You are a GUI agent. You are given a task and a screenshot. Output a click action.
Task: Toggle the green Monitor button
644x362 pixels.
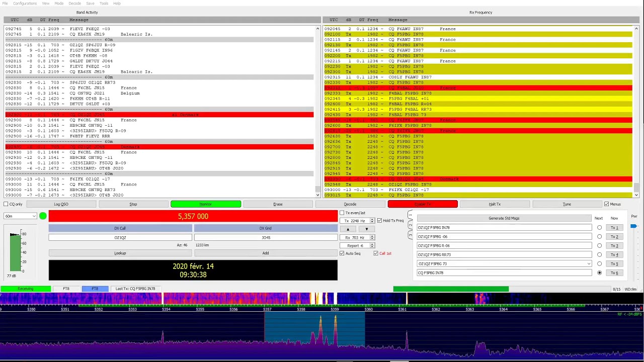(x=206, y=204)
